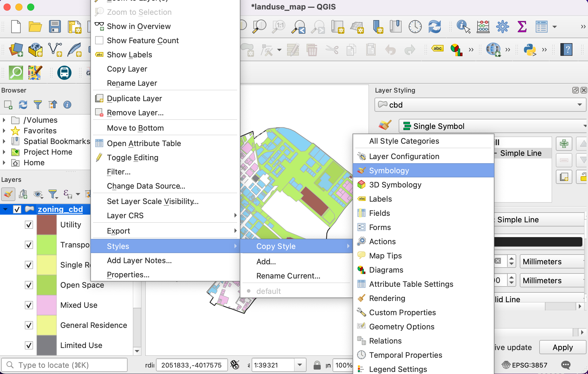Select Open Attribute Table menu entry
The height and width of the screenshot is (374, 588).
[x=144, y=143]
